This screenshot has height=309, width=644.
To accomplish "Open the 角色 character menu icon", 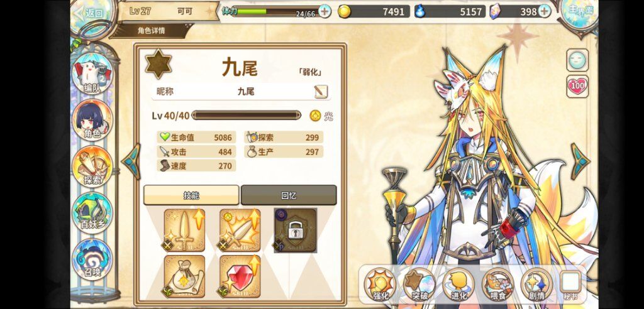I will pos(92,120).
